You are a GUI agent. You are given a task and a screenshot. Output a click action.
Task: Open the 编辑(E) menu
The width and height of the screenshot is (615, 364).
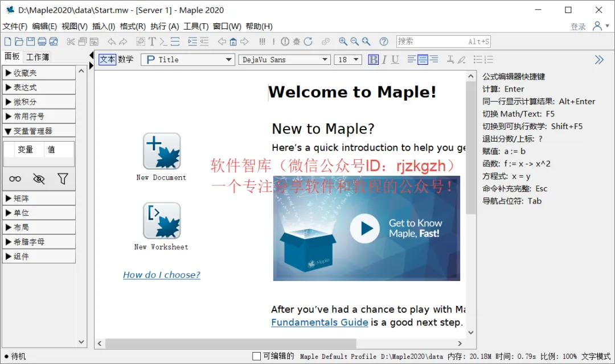click(x=44, y=26)
